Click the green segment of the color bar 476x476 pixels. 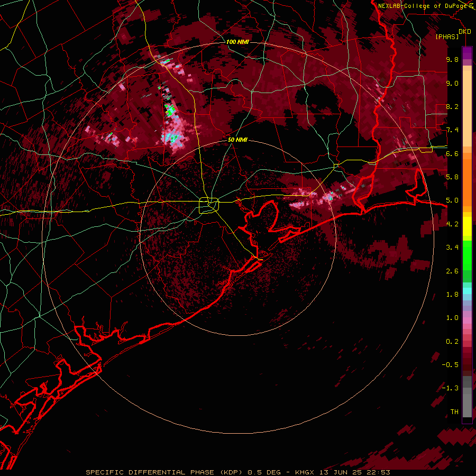(x=467, y=261)
